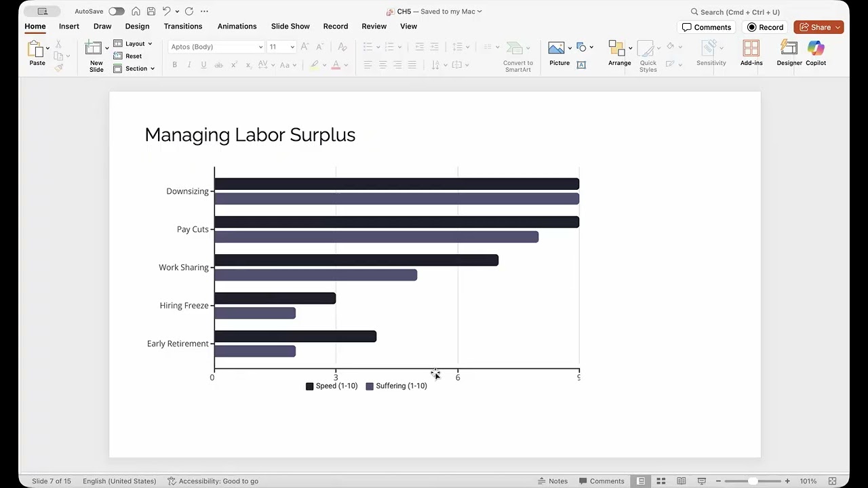Toggle Bold formatting
Screen dimensions: 868x488
coord(174,65)
